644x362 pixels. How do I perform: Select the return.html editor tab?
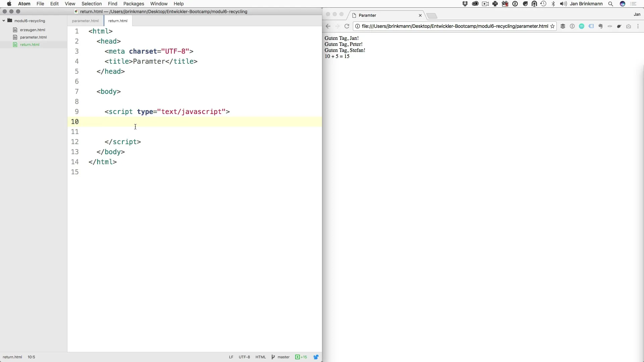[x=118, y=21]
